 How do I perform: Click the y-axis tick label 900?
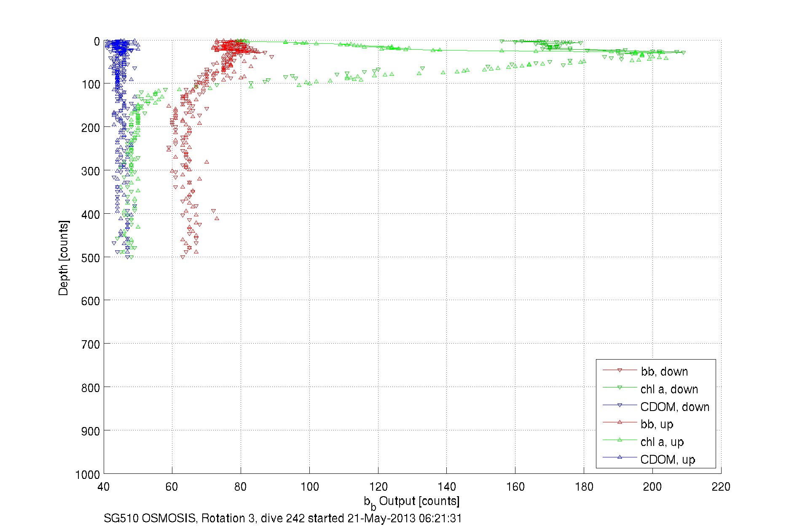pos(91,431)
